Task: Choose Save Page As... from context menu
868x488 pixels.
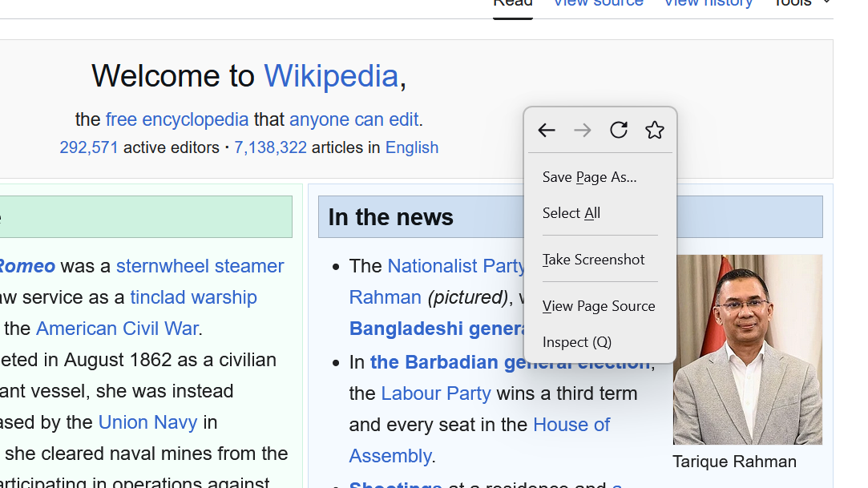Action: 589,177
